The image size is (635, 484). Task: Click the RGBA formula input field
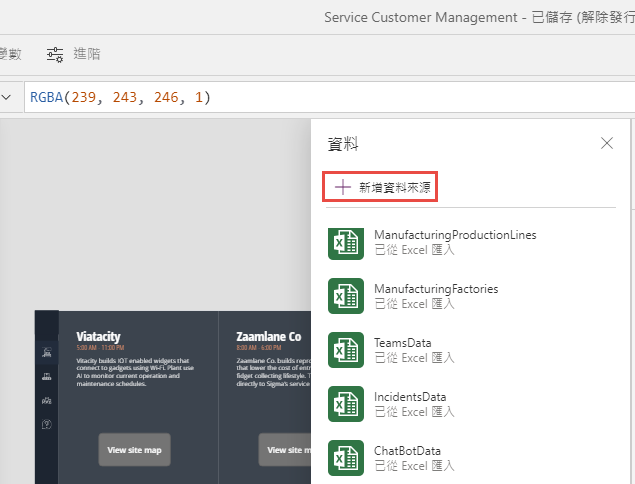300,97
